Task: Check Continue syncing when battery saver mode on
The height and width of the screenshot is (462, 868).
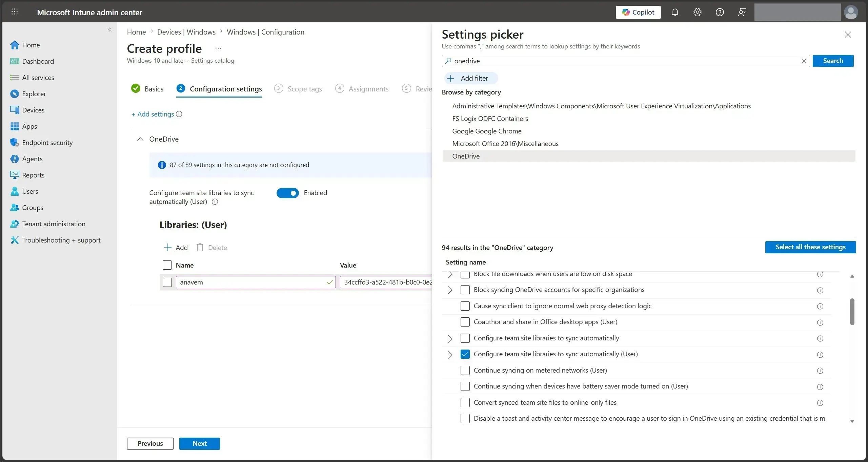Action: point(465,386)
